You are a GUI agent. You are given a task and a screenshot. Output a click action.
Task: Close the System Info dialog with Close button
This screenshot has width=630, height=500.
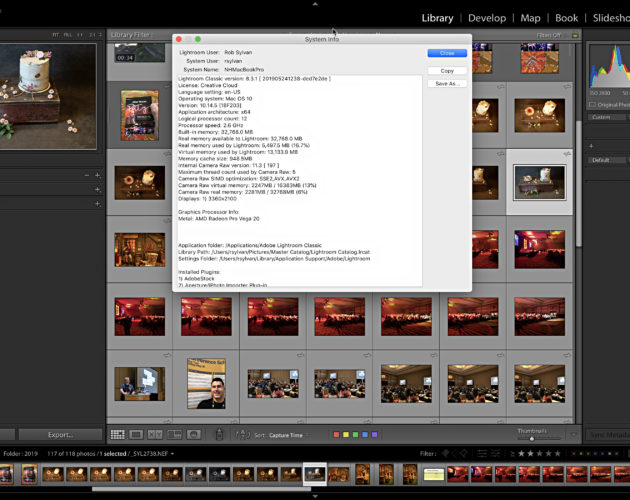[x=447, y=53]
